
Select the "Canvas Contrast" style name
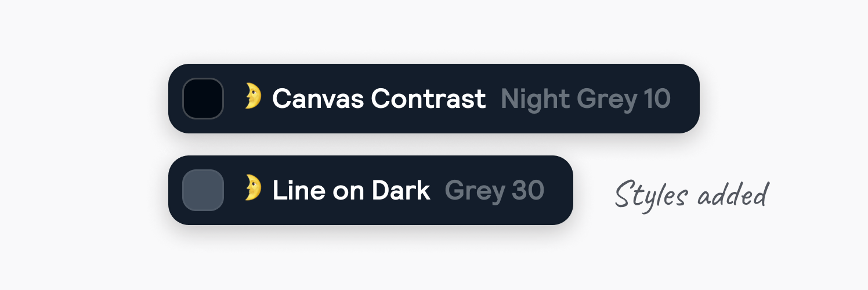click(x=379, y=99)
